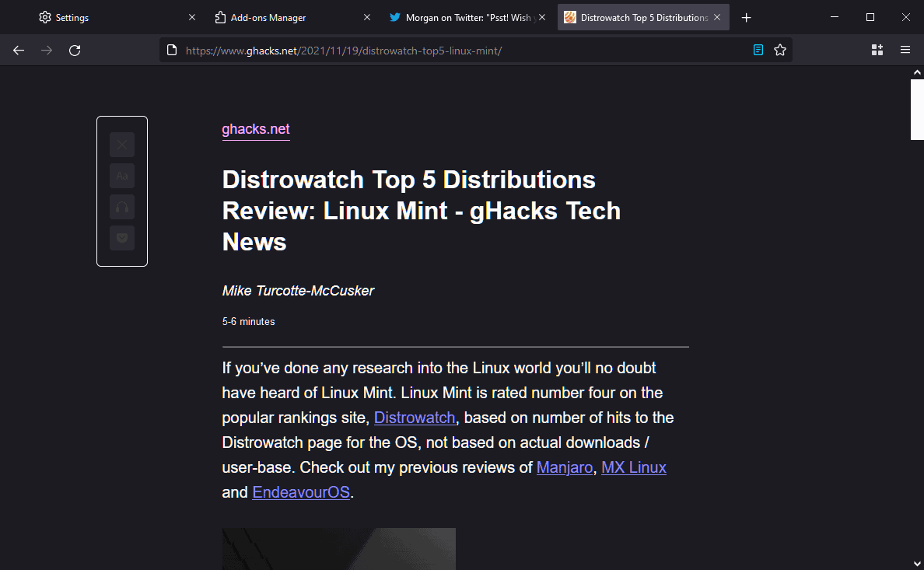Close the Distrowatch tab
The width and height of the screenshot is (924, 570).
(x=717, y=18)
